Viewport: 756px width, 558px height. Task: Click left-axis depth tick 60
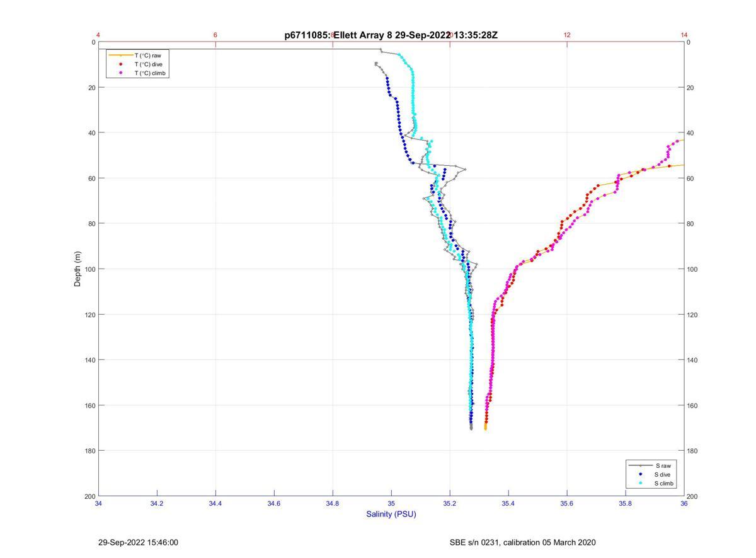point(92,178)
